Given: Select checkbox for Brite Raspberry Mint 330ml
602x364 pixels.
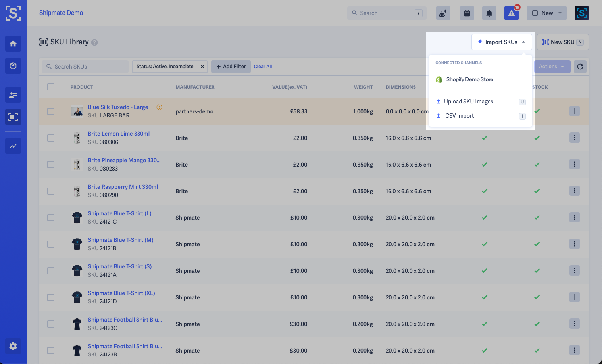Looking at the screenshot, I should 51,191.
